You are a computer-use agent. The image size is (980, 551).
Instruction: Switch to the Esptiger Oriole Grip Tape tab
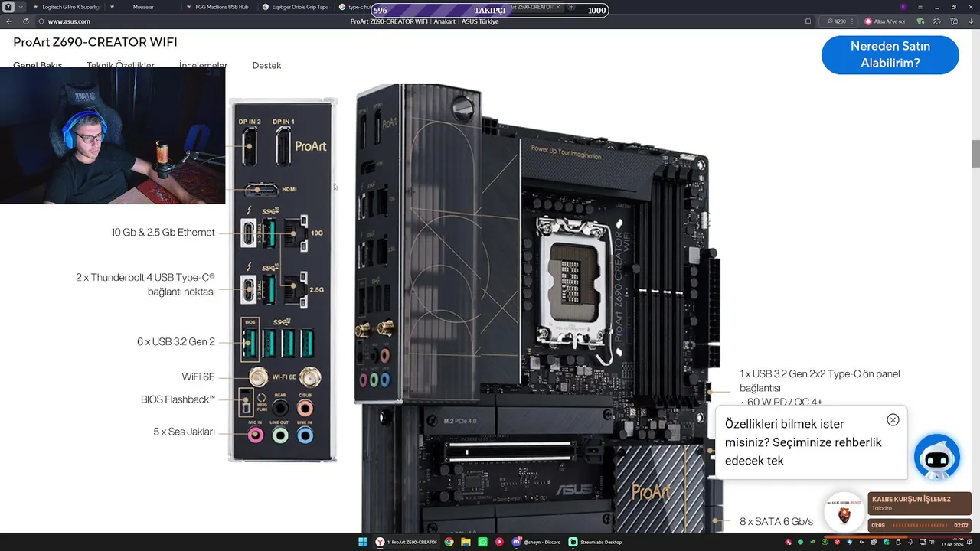(x=295, y=7)
